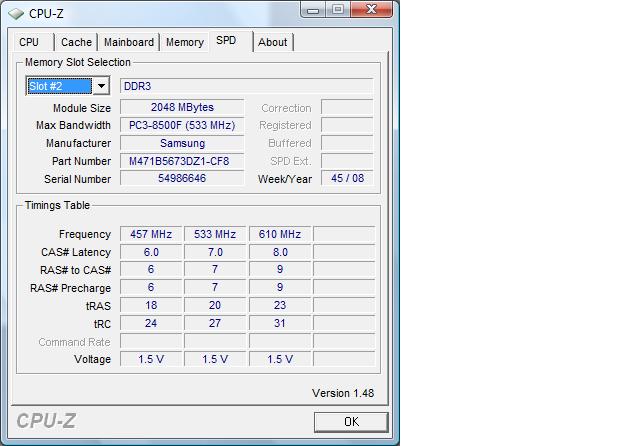Open the Cache tab
This screenshot has height=446, width=640.
coord(76,42)
